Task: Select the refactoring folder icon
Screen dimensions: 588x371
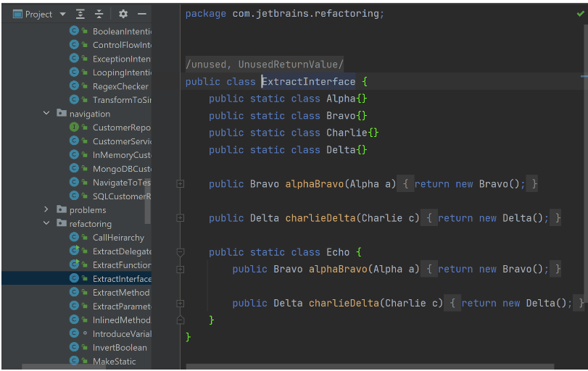Action: pyautogui.click(x=62, y=223)
